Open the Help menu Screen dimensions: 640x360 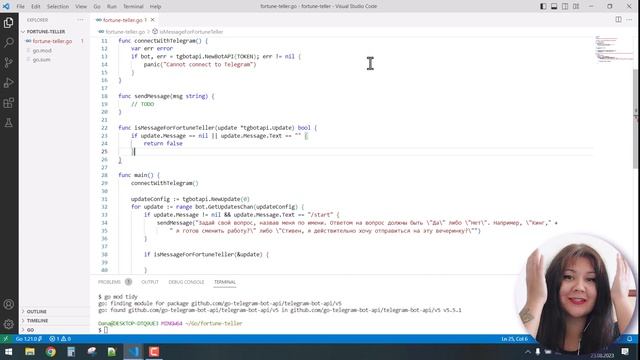(x=156, y=7)
